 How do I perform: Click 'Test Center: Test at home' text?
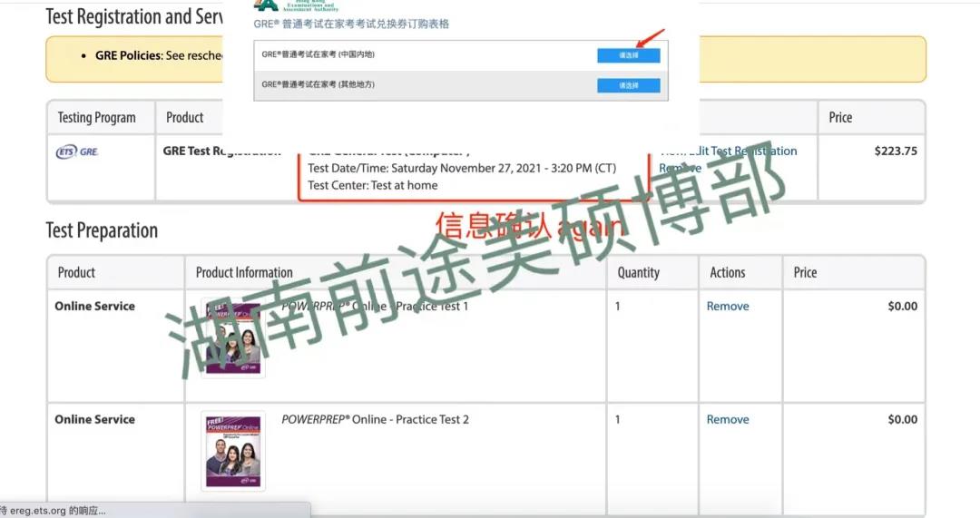373,185
